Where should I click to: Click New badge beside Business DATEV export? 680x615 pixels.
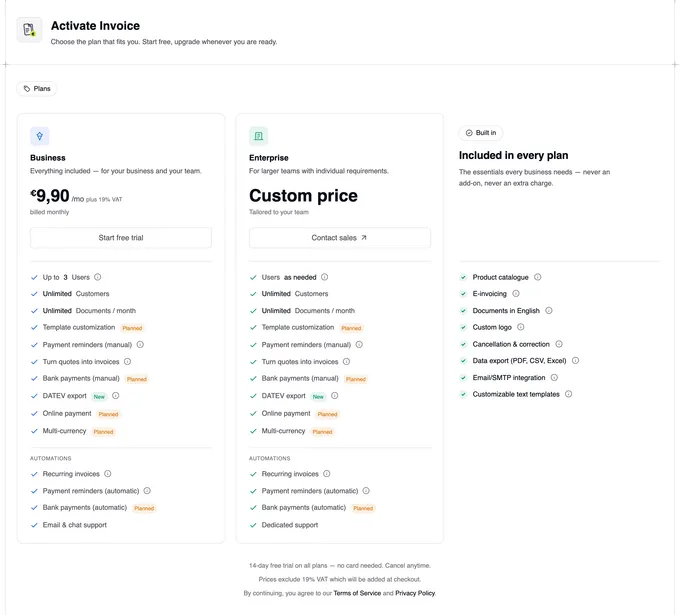pos(99,396)
